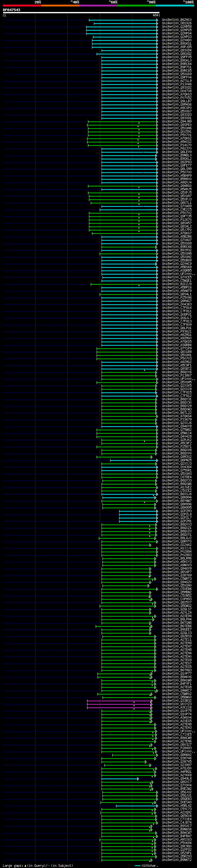Select hit label UniRef100_A3C2I6
The image size is (197, 868).
coord(177,708)
